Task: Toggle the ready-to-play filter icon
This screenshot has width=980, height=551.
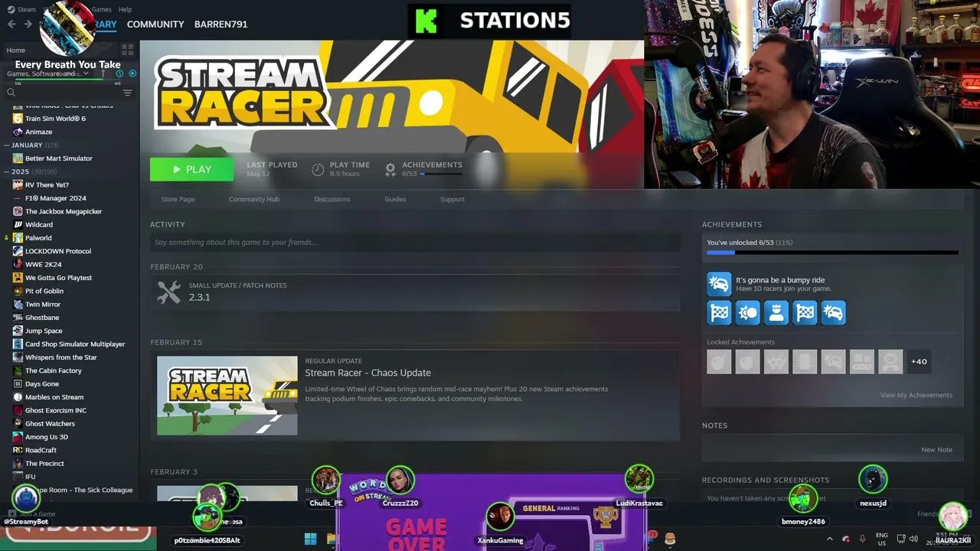Action: [x=132, y=73]
